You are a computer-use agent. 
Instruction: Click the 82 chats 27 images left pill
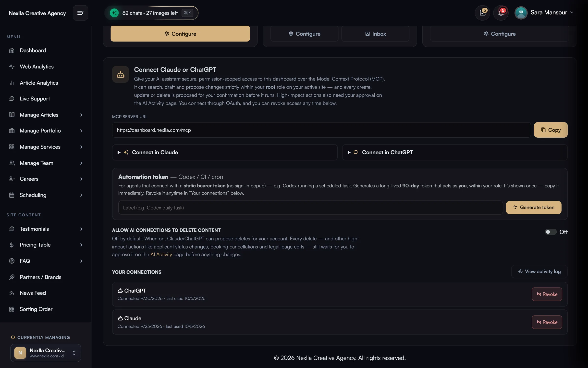click(151, 13)
